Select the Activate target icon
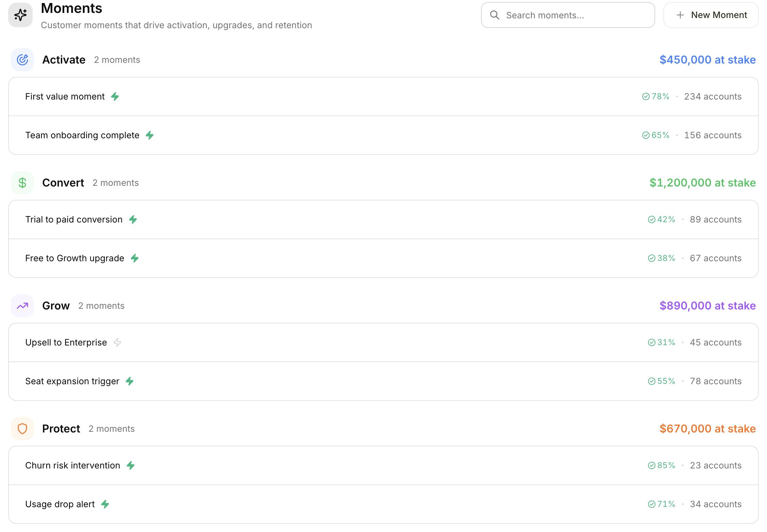Screen dimensions: 767x532 (x=22, y=59)
